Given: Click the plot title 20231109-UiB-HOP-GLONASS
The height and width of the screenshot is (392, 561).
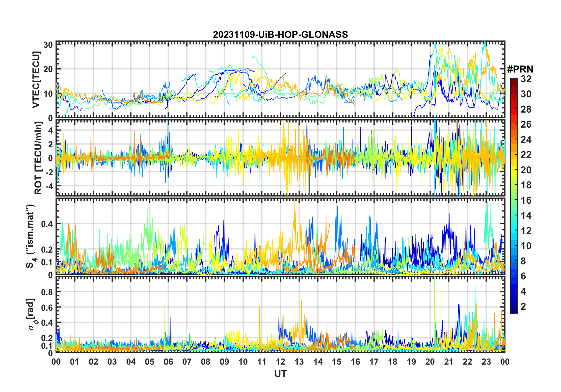Looking at the screenshot, I should pyautogui.click(x=280, y=34).
